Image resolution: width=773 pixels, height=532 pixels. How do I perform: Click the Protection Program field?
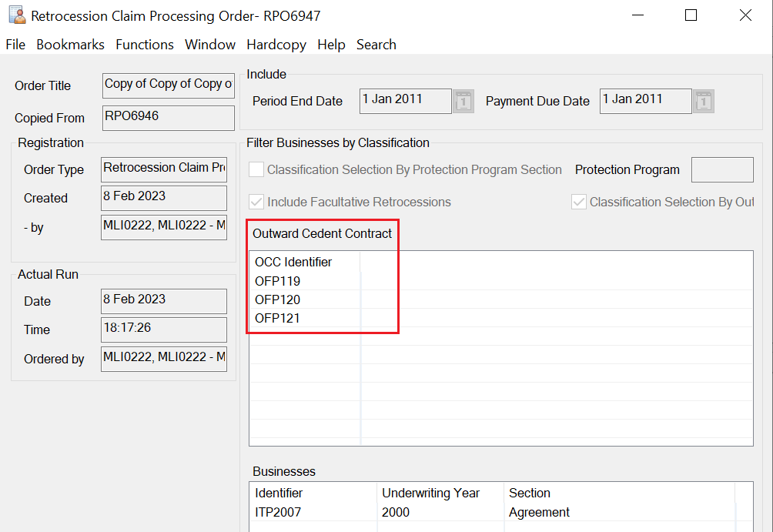point(721,170)
